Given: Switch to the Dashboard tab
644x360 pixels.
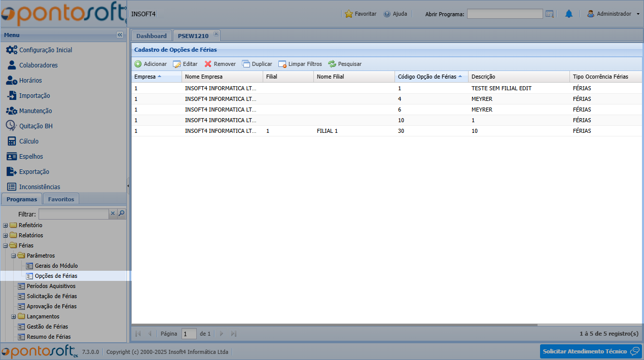Looking at the screenshot, I should click(151, 35).
